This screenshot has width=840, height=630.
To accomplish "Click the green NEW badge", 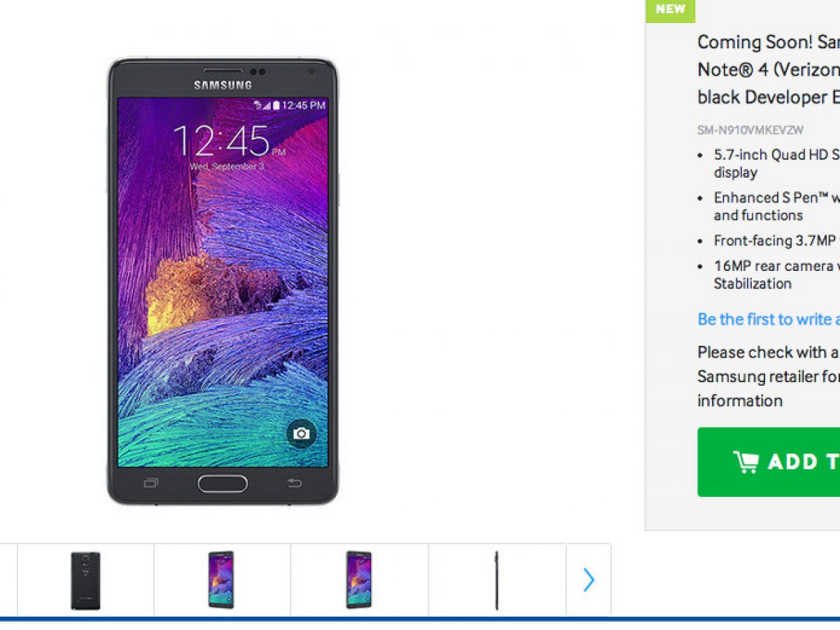I will [x=671, y=10].
